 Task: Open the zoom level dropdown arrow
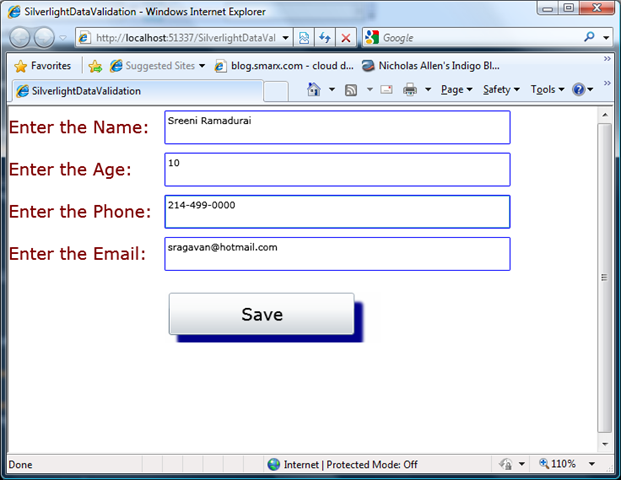point(592,464)
